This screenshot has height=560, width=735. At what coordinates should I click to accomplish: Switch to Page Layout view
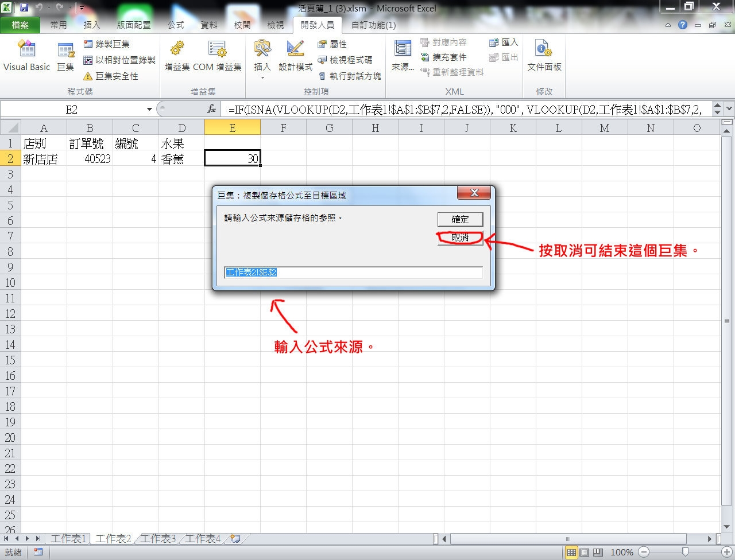pos(585,552)
